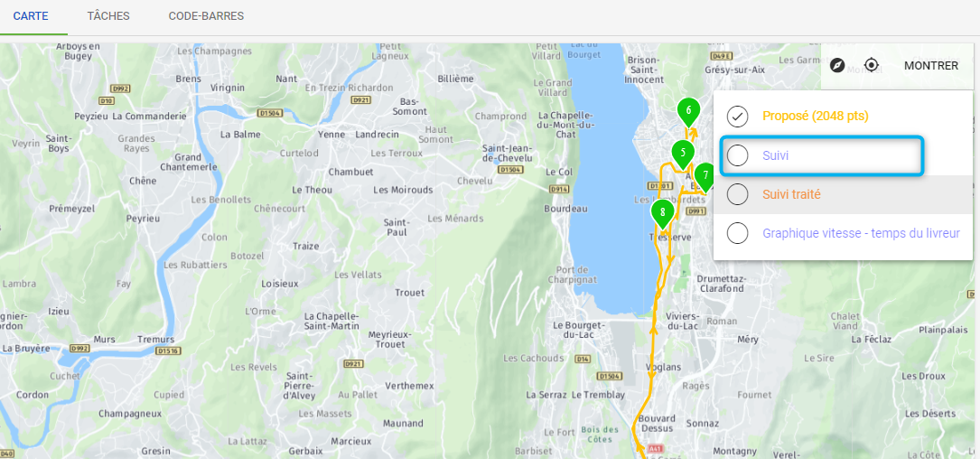Click the Billième map label
Image resolution: width=980 pixels, height=459 pixels.
tap(455, 79)
